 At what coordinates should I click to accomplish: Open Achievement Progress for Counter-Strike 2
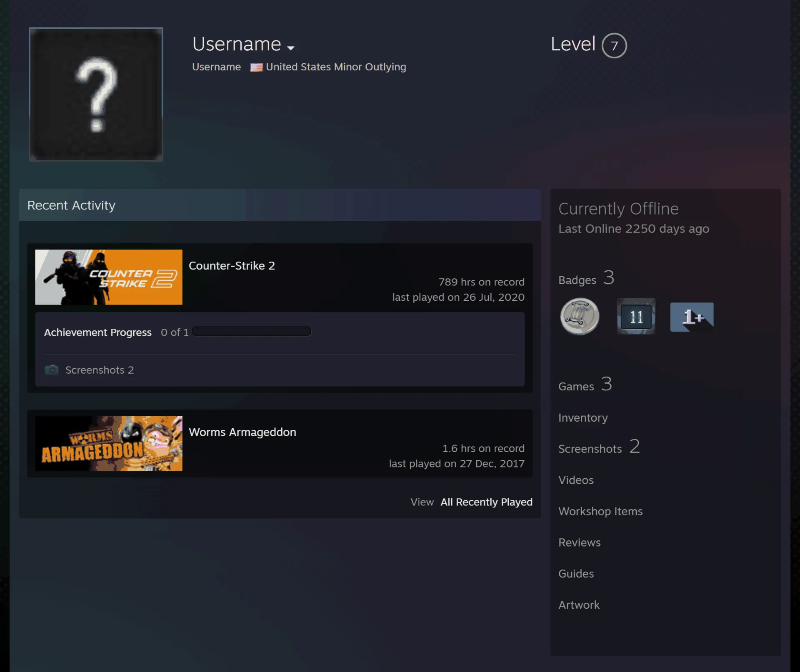click(98, 332)
